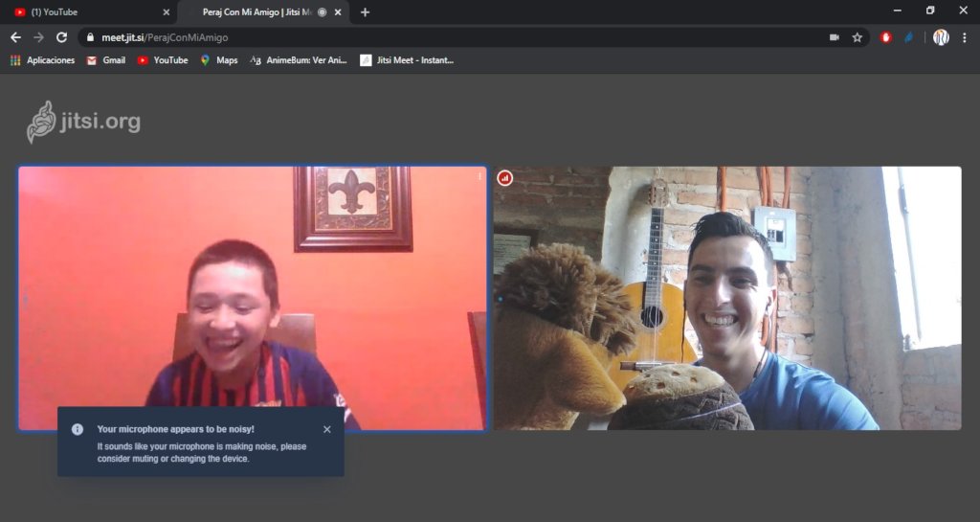980x522 pixels.
Task: Show connection stats red indicator icon
Action: click(505, 178)
